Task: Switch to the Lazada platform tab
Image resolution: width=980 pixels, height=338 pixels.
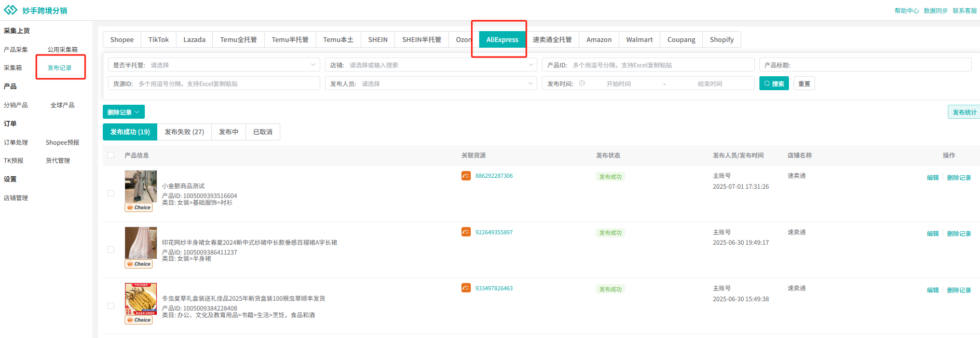Action: (x=195, y=39)
